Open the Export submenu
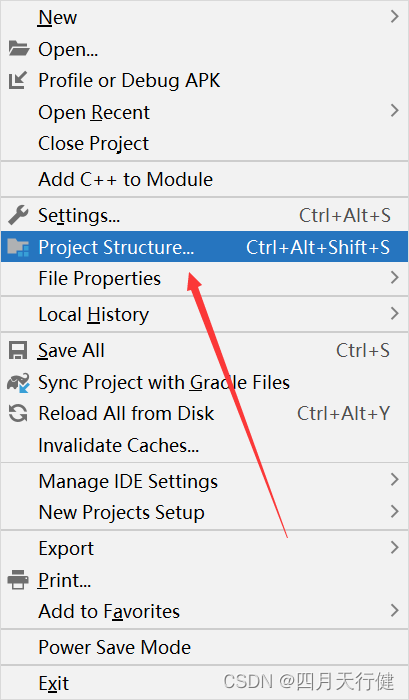Viewport: 409px width, 700px height. [x=204, y=548]
